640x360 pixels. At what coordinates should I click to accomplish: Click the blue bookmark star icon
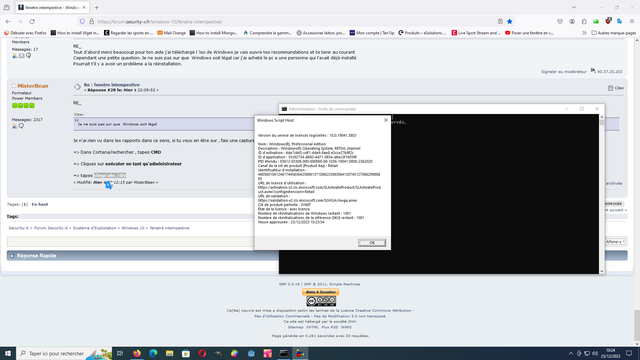coord(509,22)
